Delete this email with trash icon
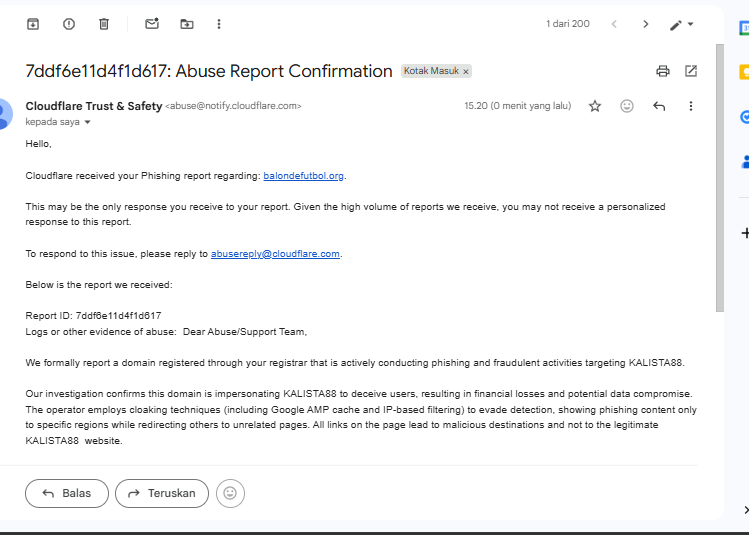This screenshot has width=749, height=535. click(x=104, y=24)
